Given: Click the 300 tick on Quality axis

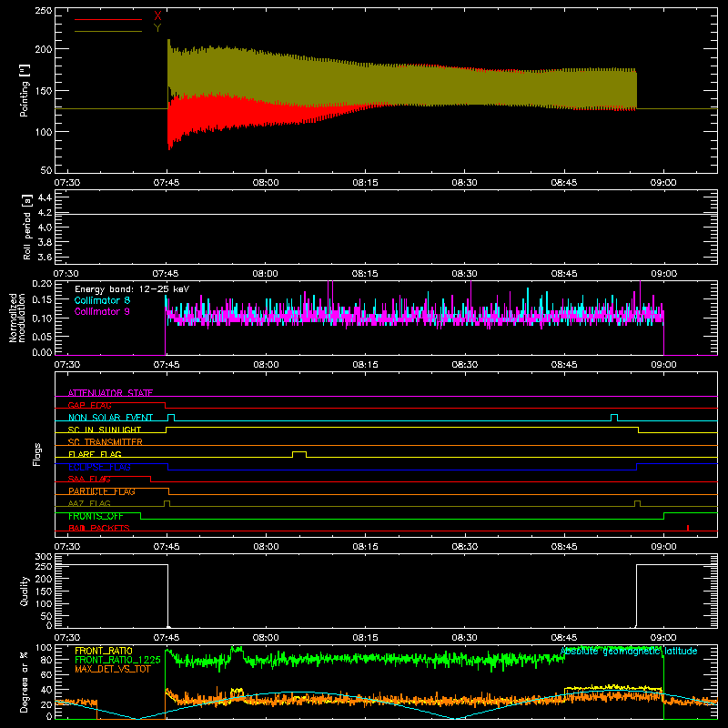Looking at the screenshot, I should coord(44,557).
